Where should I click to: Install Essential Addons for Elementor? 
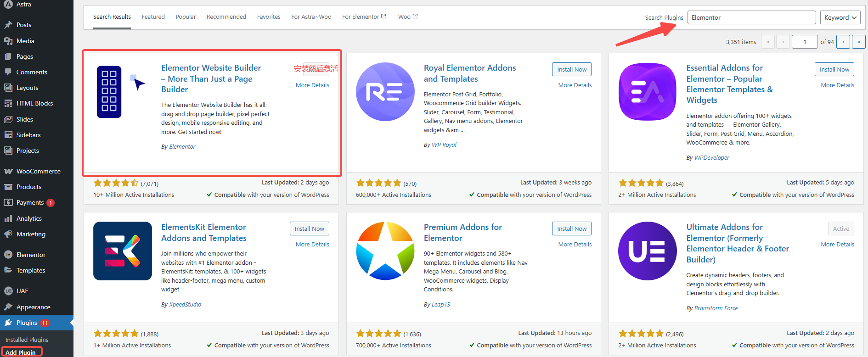point(834,69)
